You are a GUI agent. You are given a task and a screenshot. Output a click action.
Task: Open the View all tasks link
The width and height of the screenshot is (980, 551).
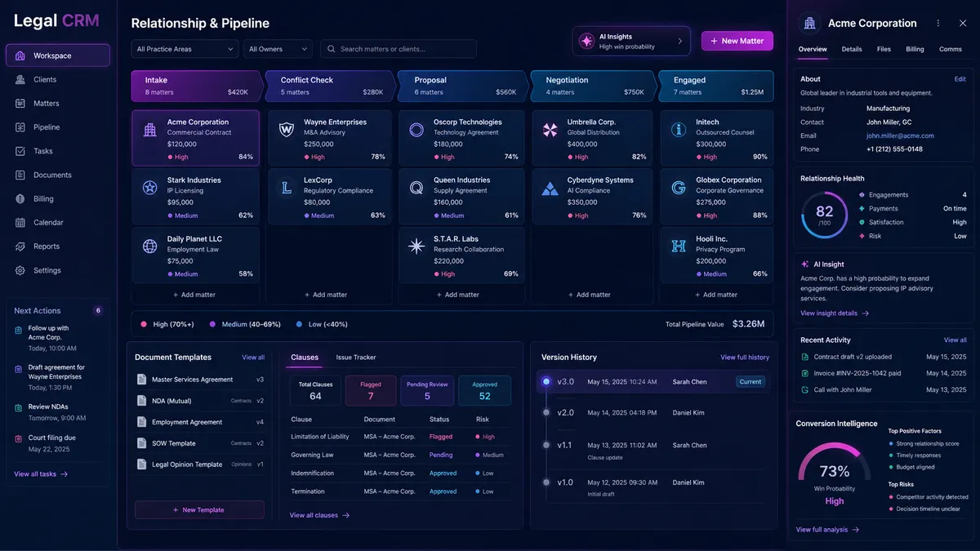tap(41, 474)
